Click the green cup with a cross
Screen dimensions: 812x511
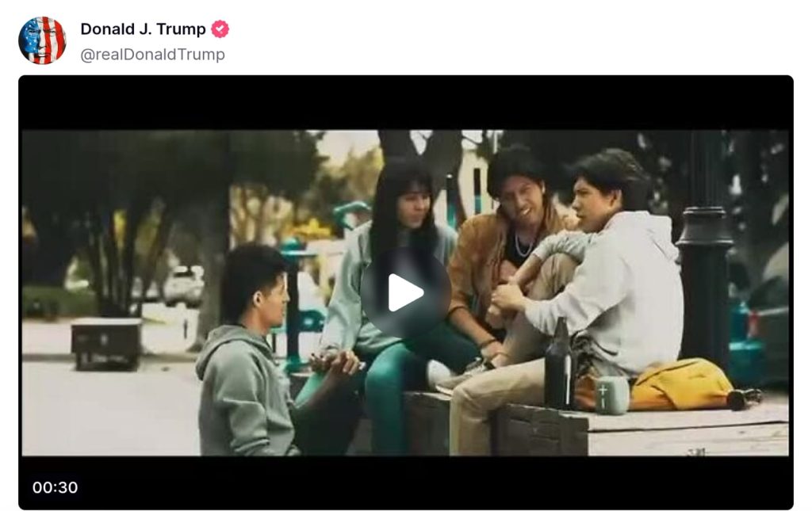pyautogui.click(x=611, y=395)
